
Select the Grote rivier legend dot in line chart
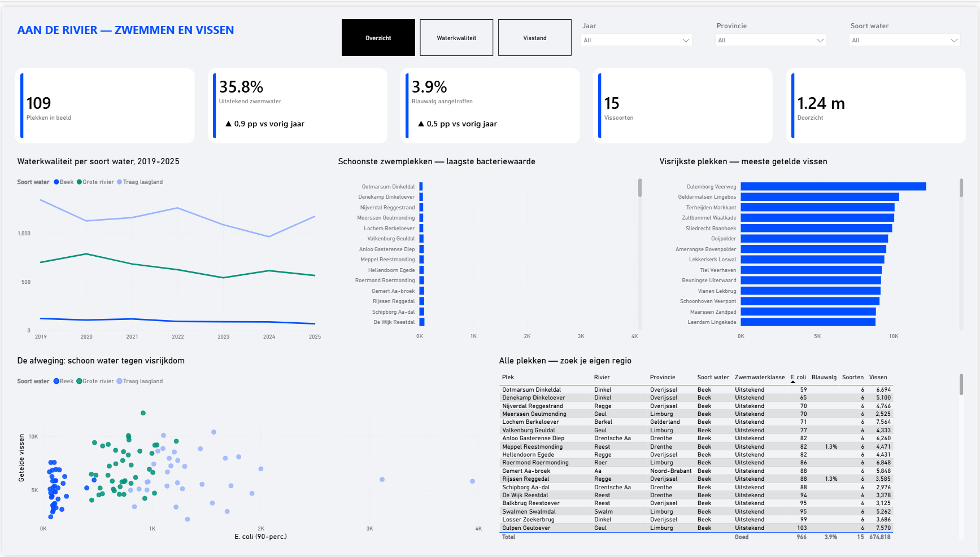(x=80, y=182)
